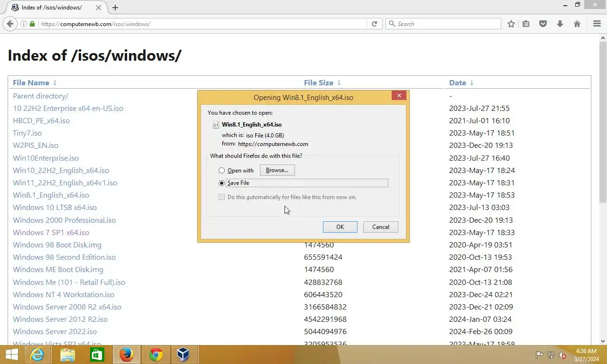Launch Internet Explorer from taskbar

[x=37, y=355]
